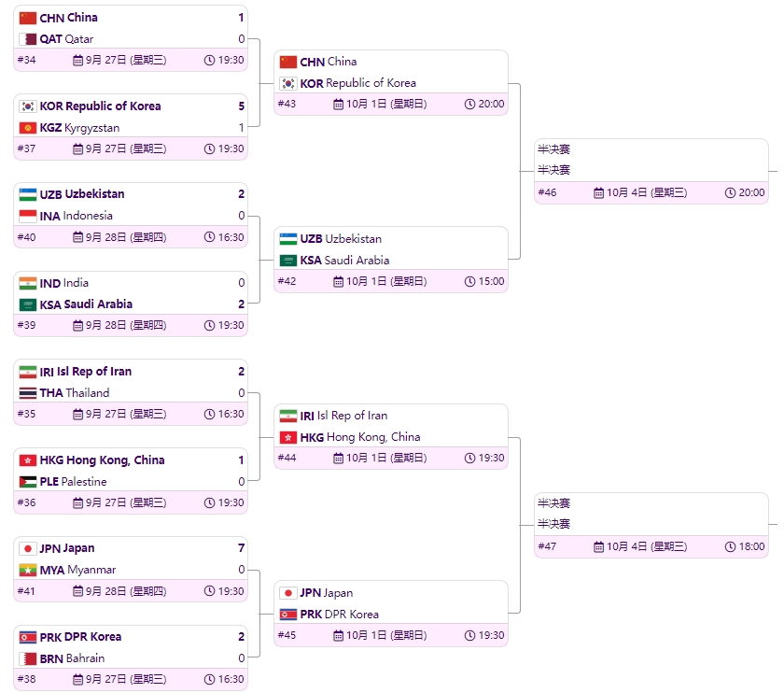Click the Uzbekistan flag in match #40

(27, 194)
